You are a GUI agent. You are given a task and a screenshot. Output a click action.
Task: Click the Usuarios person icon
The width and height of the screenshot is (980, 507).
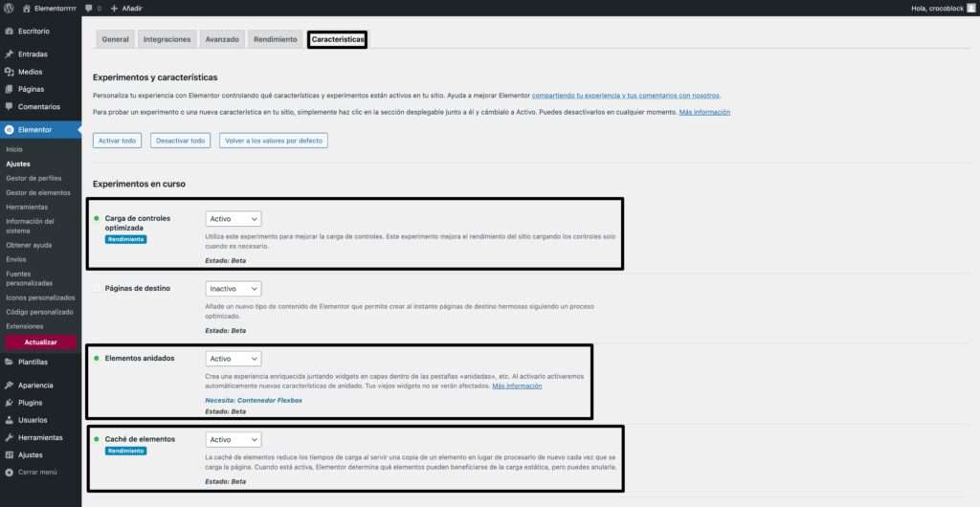(x=9, y=420)
